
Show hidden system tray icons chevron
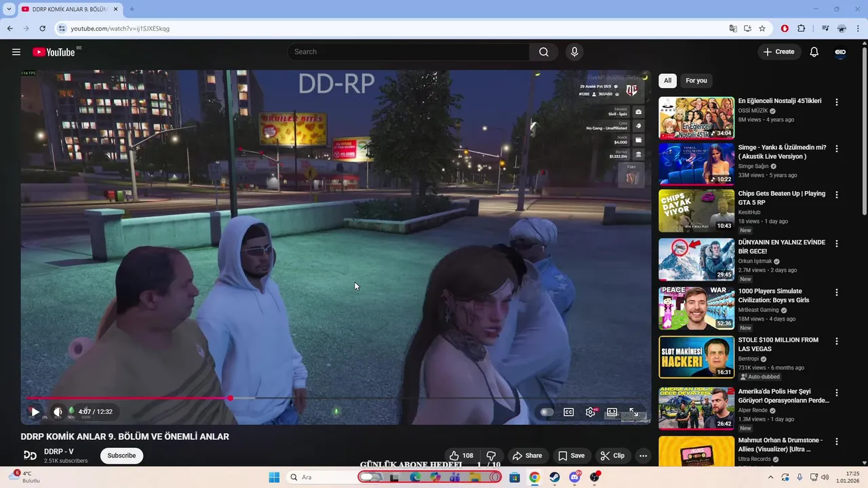tap(770, 477)
